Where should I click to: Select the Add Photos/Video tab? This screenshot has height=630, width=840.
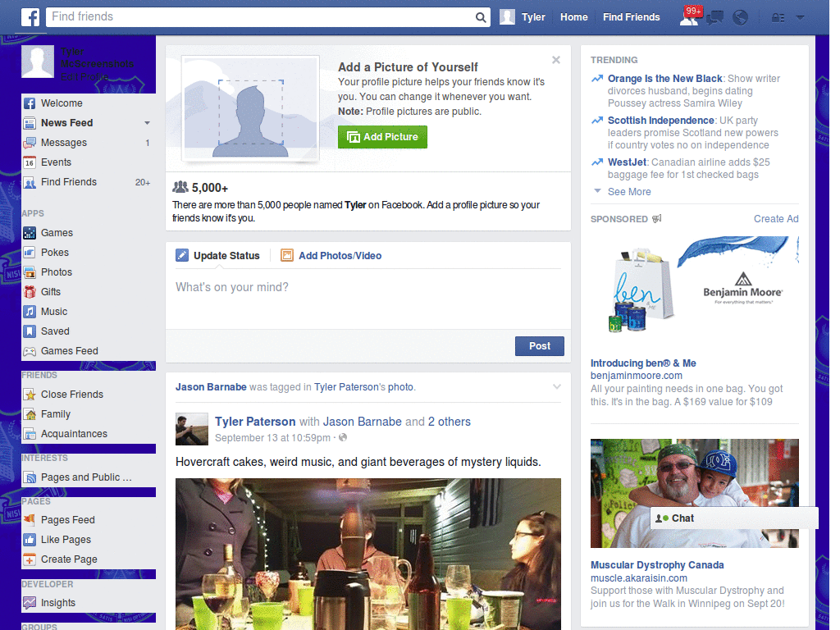pyautogui.click(x=331, y=256)
